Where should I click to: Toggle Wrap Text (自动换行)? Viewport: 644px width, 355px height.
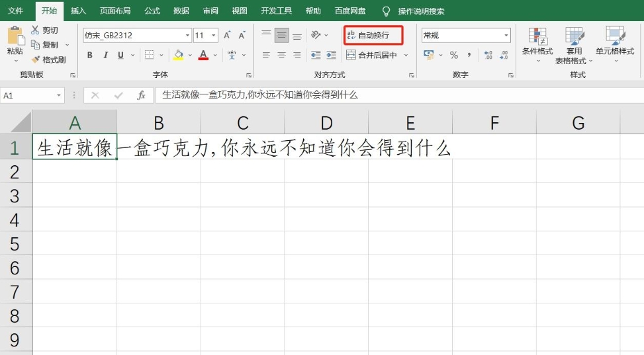[x=373, y=35]
